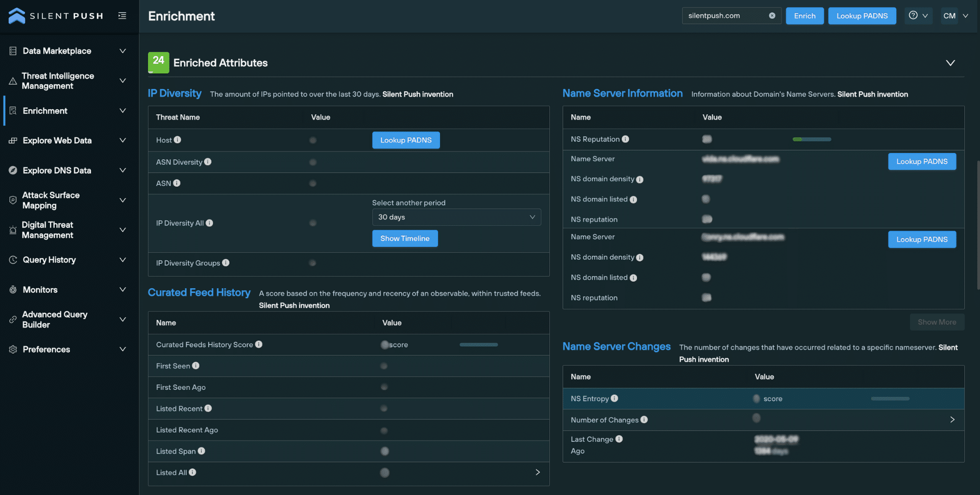Click the NS Entropy score bar
The image size is (980, 495).
(890, 399)
